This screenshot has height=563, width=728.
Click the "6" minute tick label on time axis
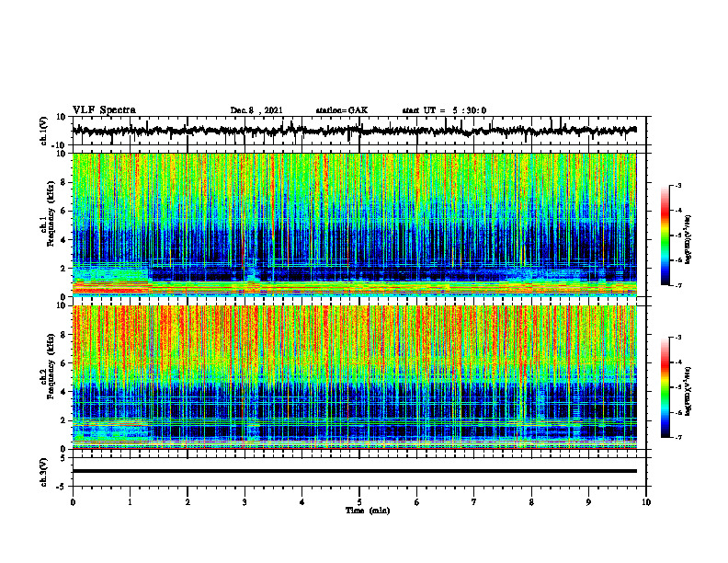tap(417, 502)
